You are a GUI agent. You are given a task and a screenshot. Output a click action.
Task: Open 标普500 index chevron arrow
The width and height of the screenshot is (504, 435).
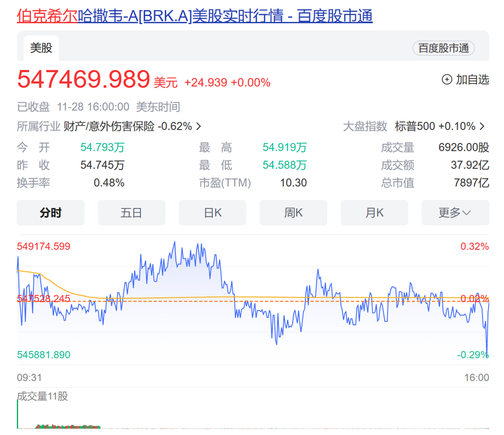pyautogui.click(x=482, y=126)
